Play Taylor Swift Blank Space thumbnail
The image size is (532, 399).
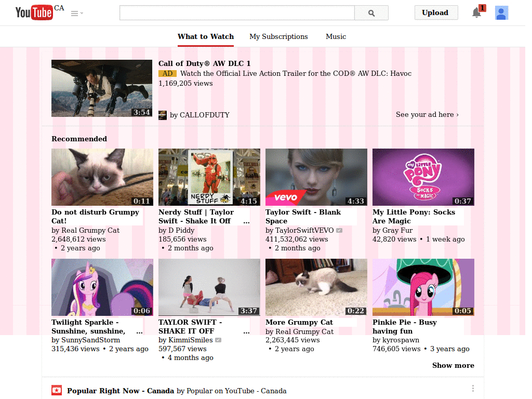click(x=316, y=177)
